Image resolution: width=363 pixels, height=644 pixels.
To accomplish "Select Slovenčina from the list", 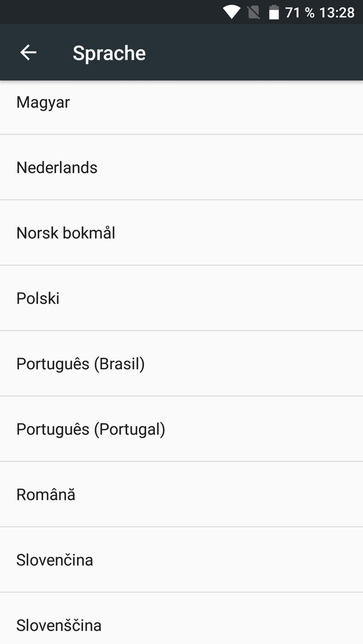I will coord(181,559).
